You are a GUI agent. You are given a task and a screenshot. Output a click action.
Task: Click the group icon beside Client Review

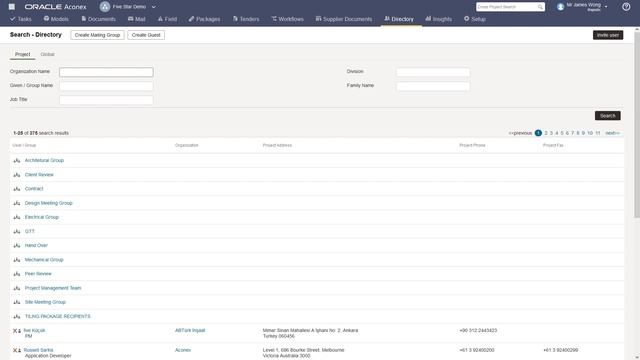(x=17, y=175)
